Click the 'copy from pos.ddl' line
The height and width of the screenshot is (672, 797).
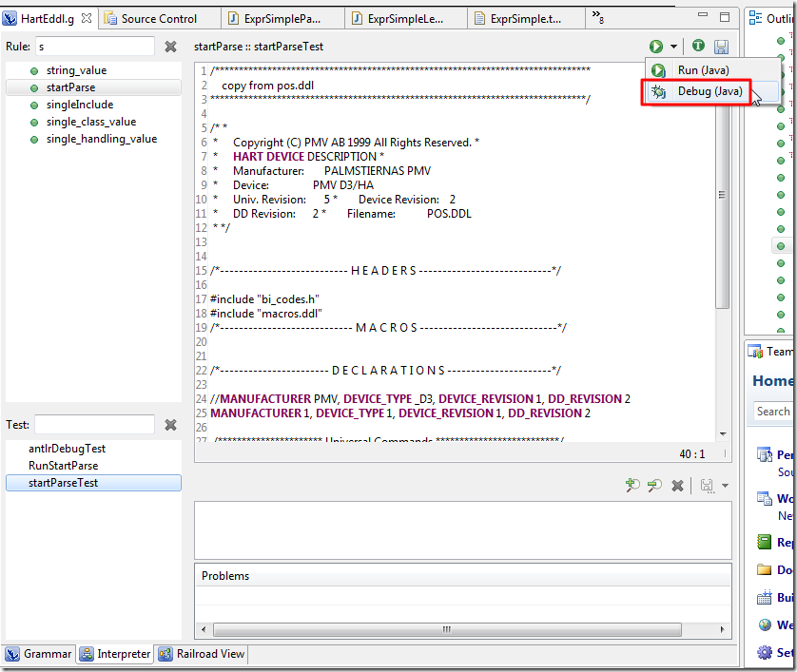pyautogui.click(x=268, y=86)
